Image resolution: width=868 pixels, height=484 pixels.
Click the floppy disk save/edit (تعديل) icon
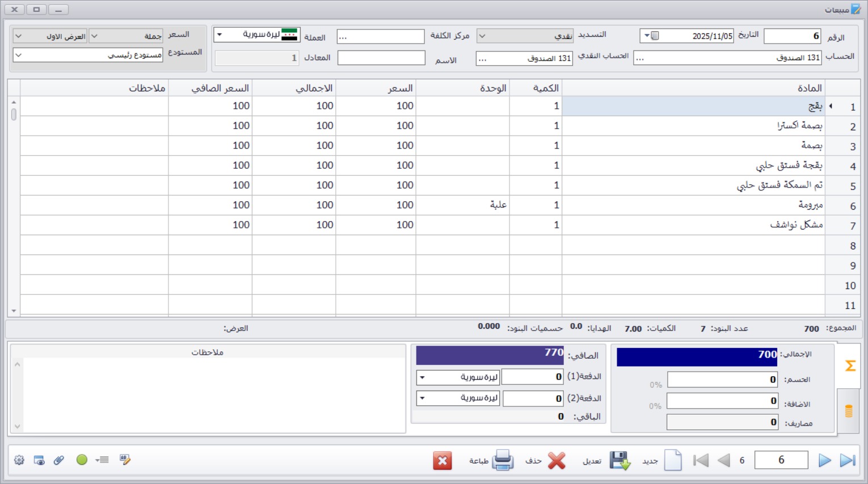pos(620,460)
